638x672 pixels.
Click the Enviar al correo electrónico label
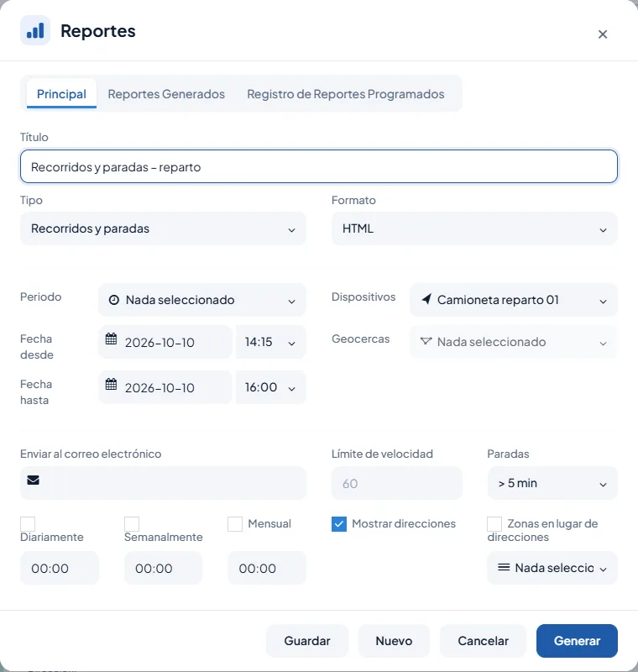tap(91, 454)
